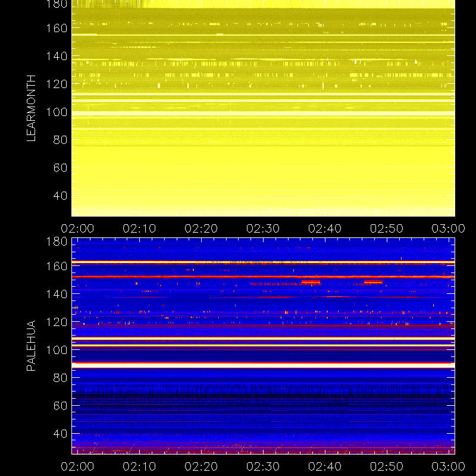476x476 pixels.
Task: Click the 02:10 time label under the Learmonth plot
Action: [139, 228]
